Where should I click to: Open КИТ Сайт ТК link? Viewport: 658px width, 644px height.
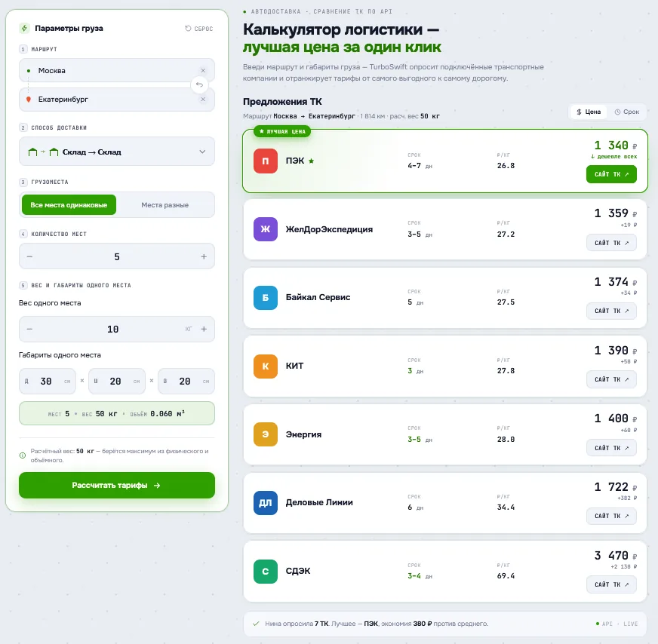click(x=611, y=379)
